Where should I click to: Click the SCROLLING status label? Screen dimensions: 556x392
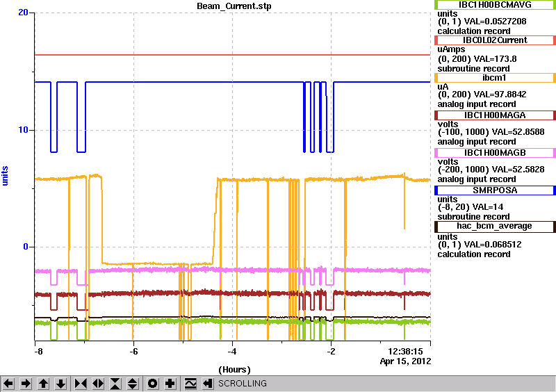242,384
